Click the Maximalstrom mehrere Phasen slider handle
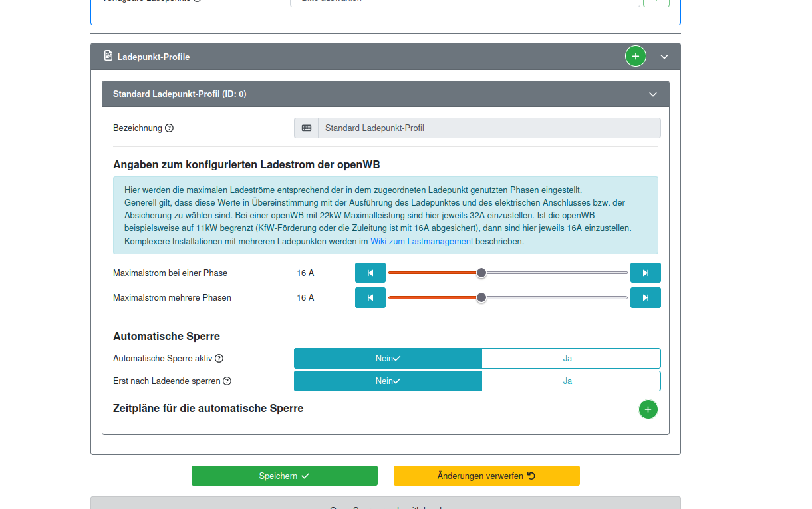The height and width of the screenshot is (509, 812). (481, 298)
